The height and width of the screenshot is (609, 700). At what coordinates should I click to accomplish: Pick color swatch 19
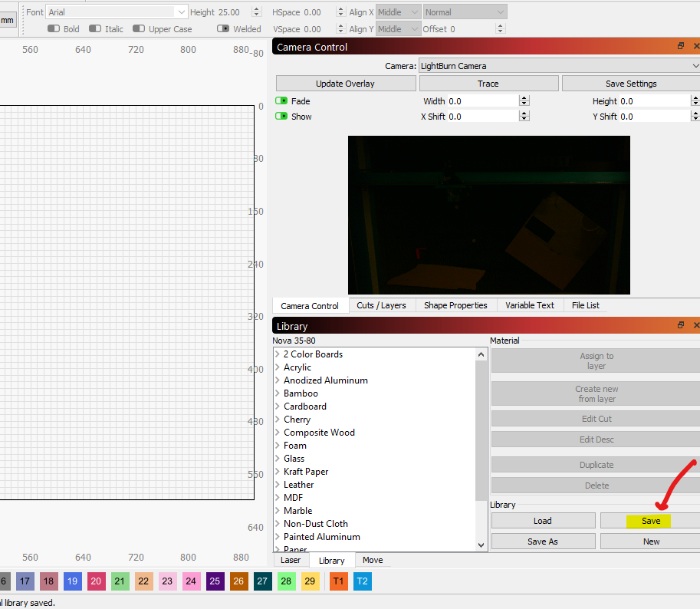tap(72, 581)
